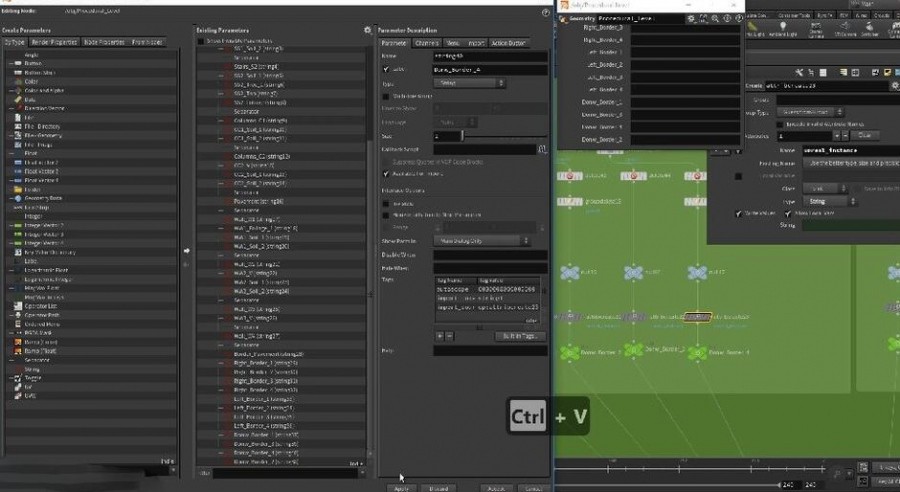The image size is (900, 492).
Task: Click the yellow sticky-note icon in the network toolbar
Action: [x=887, y=72]
